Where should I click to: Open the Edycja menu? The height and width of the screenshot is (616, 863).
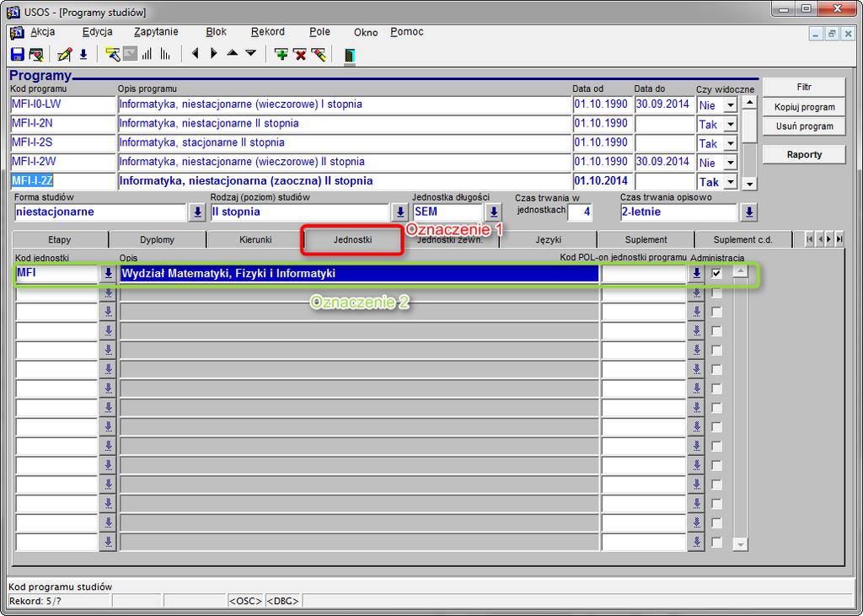(98, 32)
